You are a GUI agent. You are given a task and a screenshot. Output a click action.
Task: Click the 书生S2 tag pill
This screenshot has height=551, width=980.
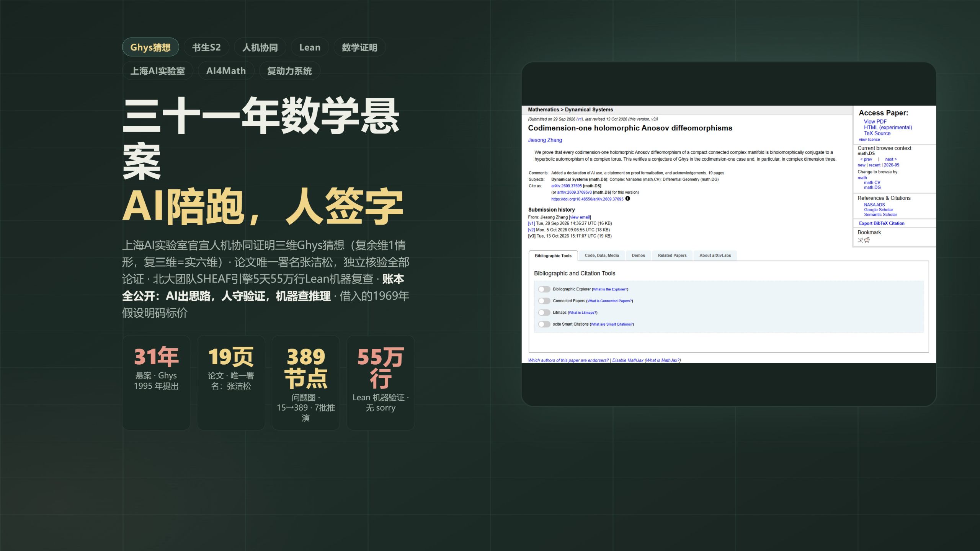click(206, 47)
